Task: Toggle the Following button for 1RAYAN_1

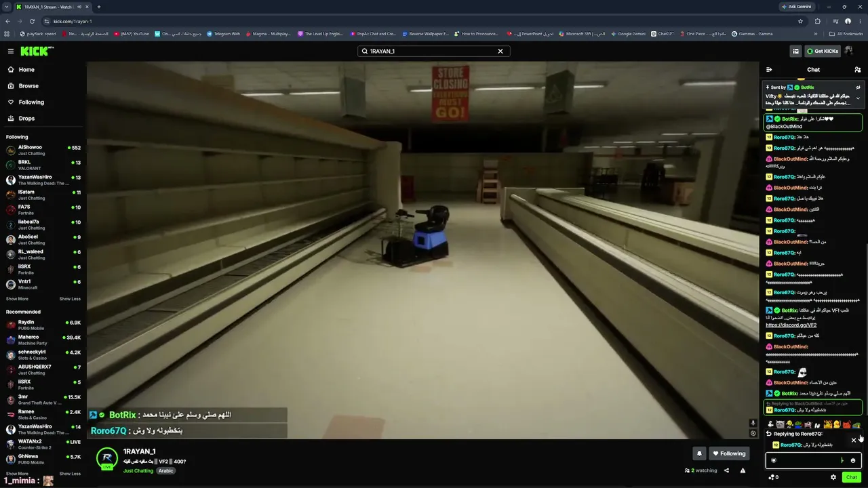Action: click(x=729, y=453)
